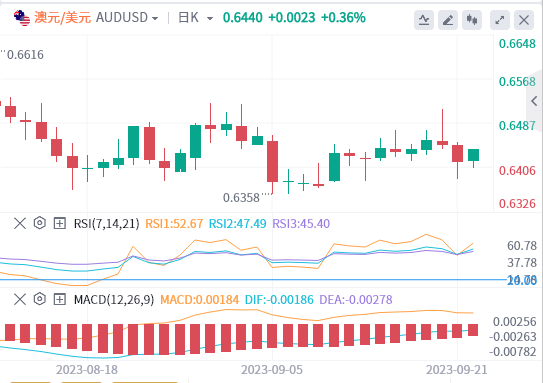Switch to the candlestick chart type icon

[472, 20]
